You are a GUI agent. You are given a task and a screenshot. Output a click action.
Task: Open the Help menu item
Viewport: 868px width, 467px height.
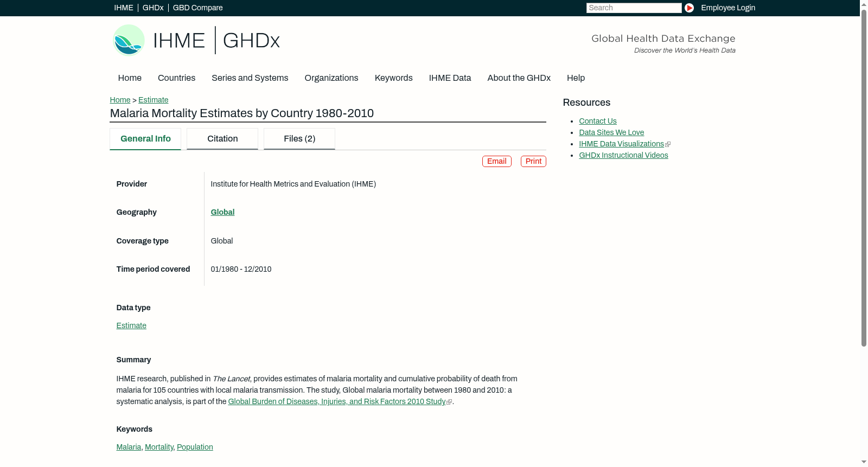click(576, 78)
